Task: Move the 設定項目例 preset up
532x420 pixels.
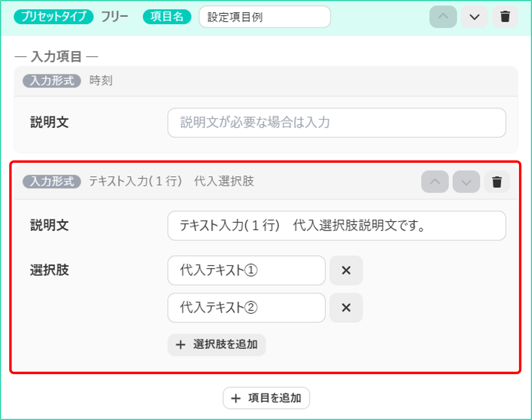Action: [x=443, y=17]
